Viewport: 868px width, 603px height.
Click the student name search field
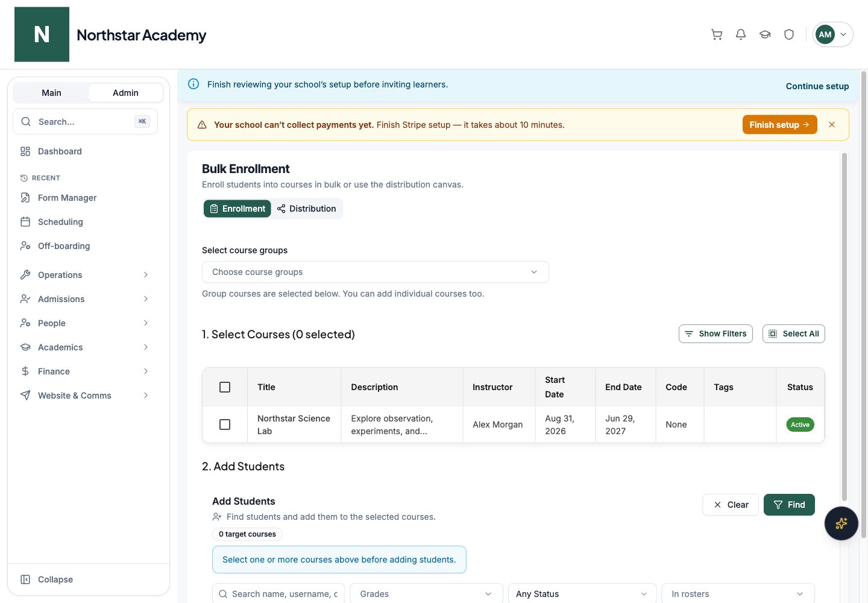[278, 594]
